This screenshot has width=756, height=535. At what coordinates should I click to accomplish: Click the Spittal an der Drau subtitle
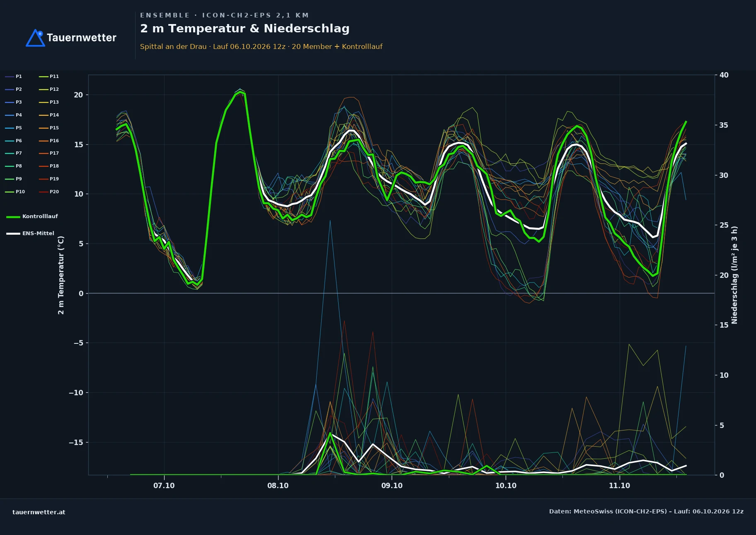click(261, 46)
